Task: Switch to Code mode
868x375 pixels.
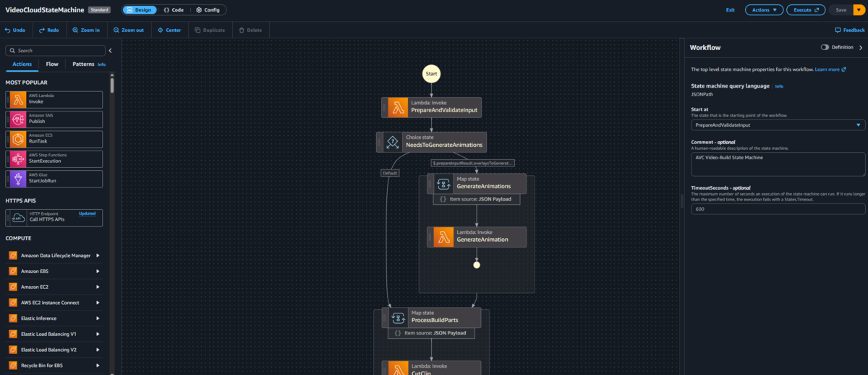Action: pos(173,10)
